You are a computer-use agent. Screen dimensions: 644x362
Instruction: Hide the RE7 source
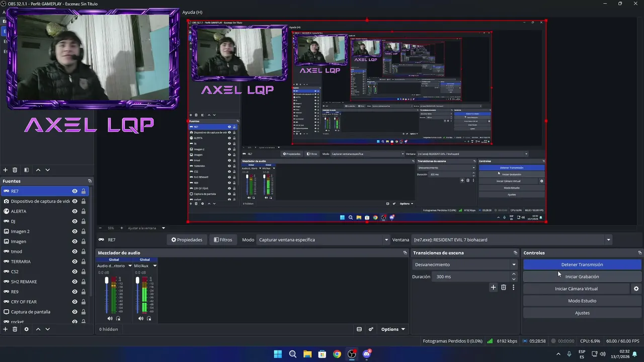[74, 191]
